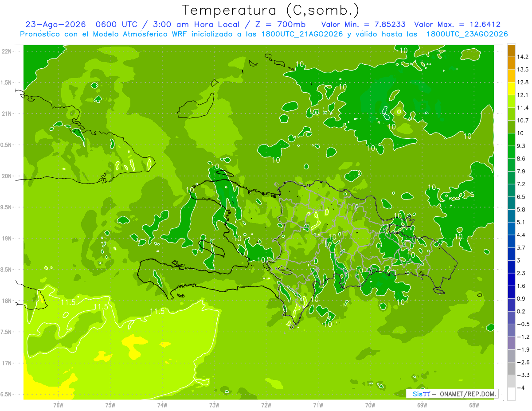Image resolution: width=532 pixels, height=411 pixels.
Task: Click the longitude label "70W"
Action: coord(370,405)
